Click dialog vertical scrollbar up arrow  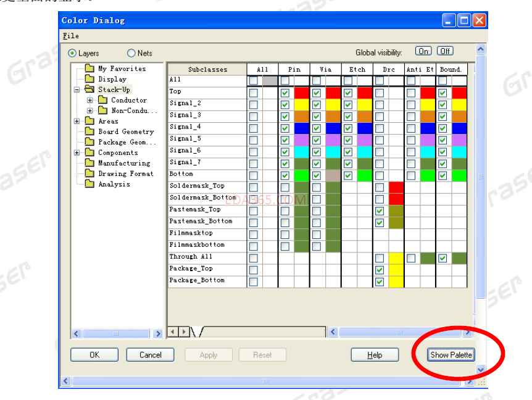point(480,49)
